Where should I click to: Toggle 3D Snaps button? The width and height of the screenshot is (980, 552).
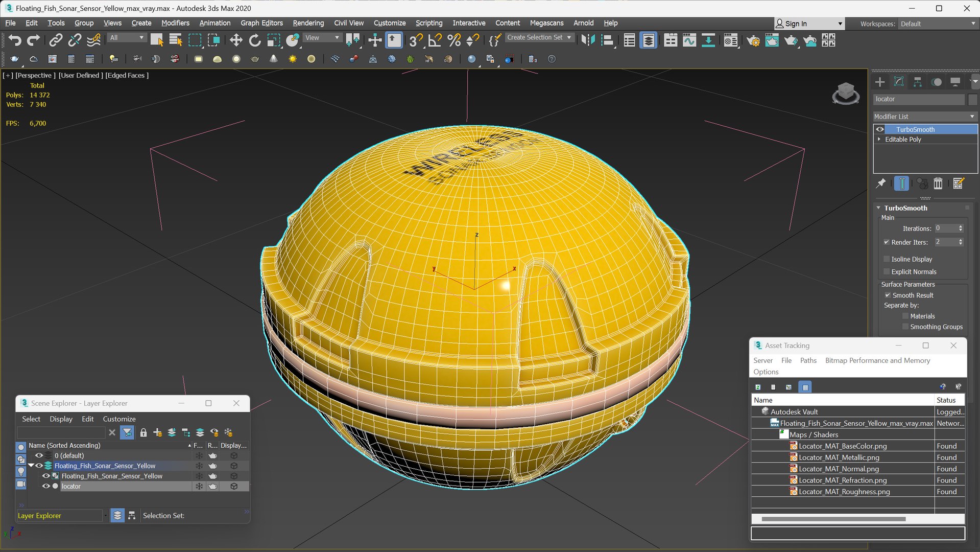click(x=416, y=40)
